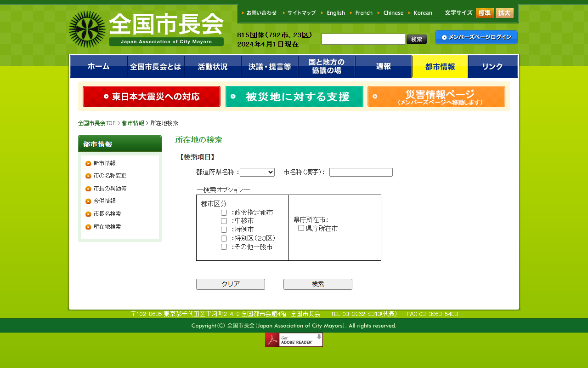Enable the 特別区(23区) checkbox

pos(224,238)
